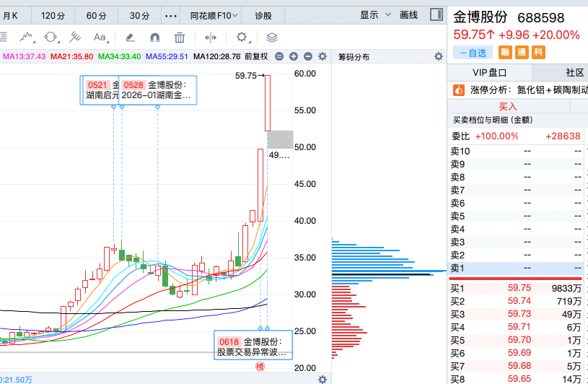Image resolution: width=588 pixels, height=384 pixels.
Task: Open the 0528 金博股份 announcement
Action: tap(157, 90)
